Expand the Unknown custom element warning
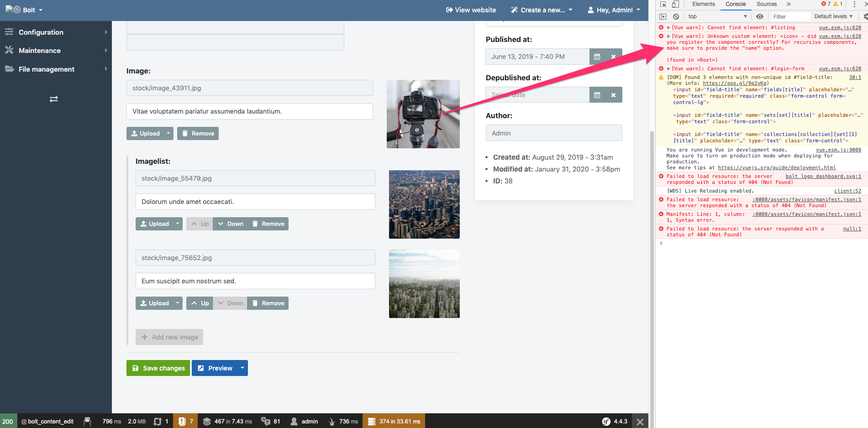Screen dimensions: 868x428 (x=668, y=37)
